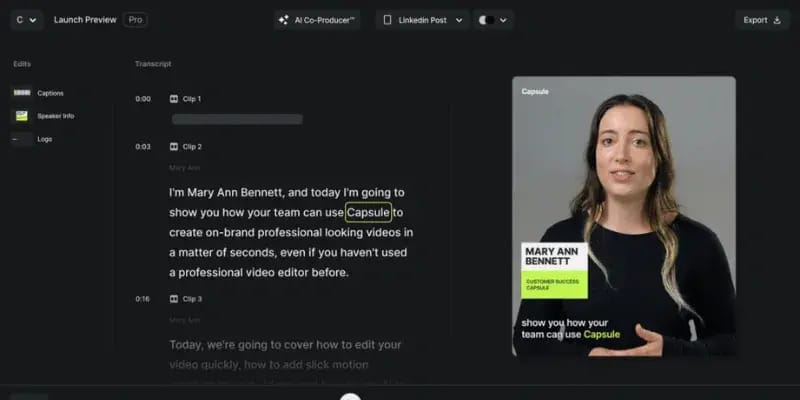Click the highlighted word Capsule in transcript
Image resolution: width=800 pixels, height=400 pixels.
click(x=368, y=212)
